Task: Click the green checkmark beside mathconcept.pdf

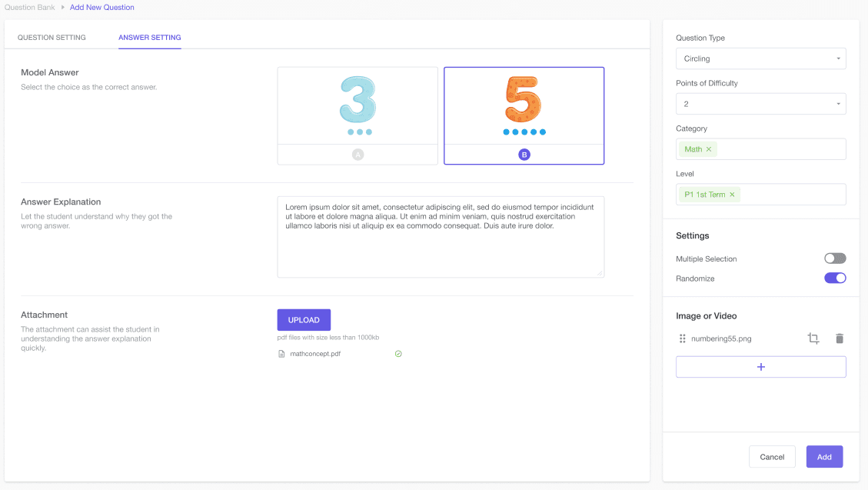Action: point(398,353)
